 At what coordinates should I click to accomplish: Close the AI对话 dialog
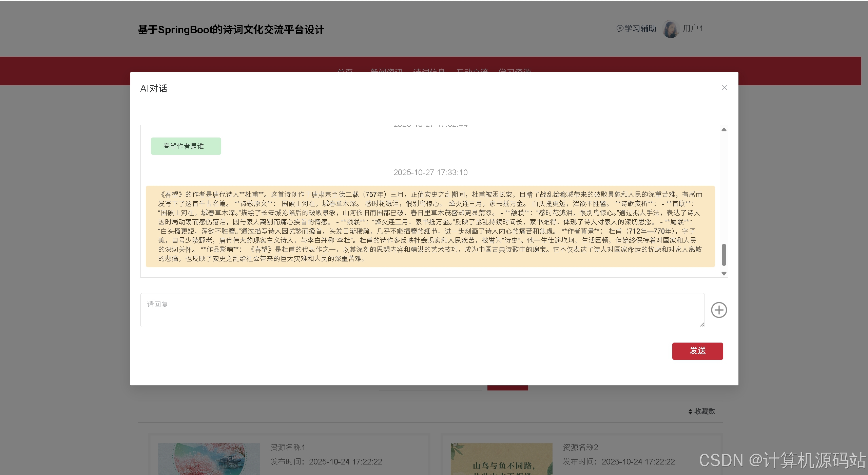coord(724,88)
